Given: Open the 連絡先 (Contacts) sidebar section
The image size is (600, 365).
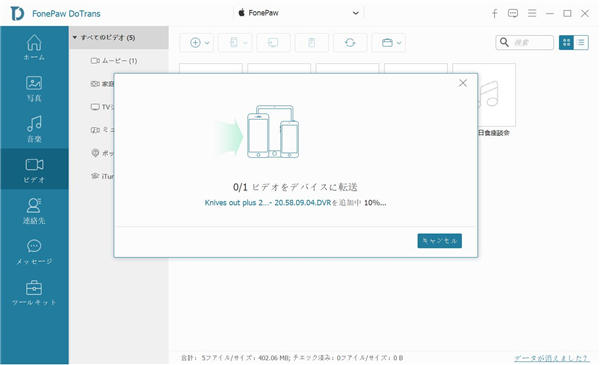Looking at the screenshot, I should click(x=34, y=210).
